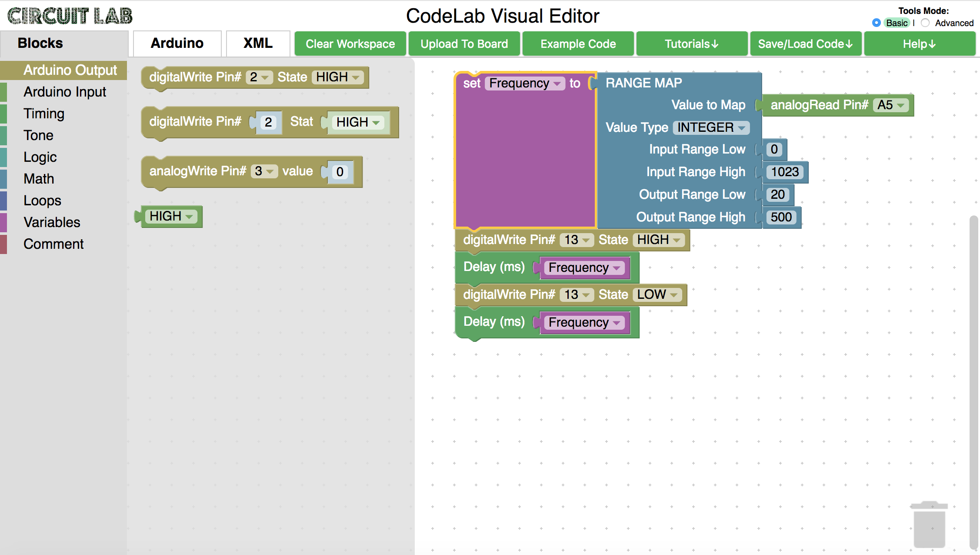Open State LOW dropdown for pin 13
This screenshot has width=980, height=555.
657,294
